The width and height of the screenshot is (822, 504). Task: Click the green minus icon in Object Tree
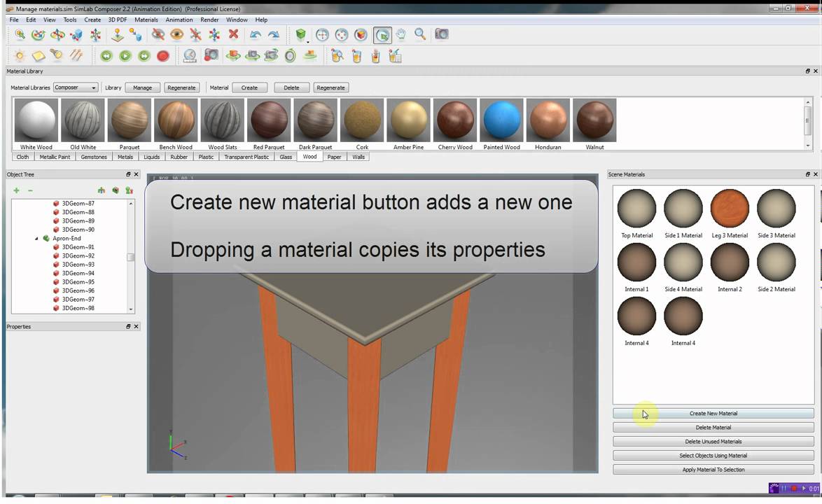pyautogui.click(x=30, y=190)
